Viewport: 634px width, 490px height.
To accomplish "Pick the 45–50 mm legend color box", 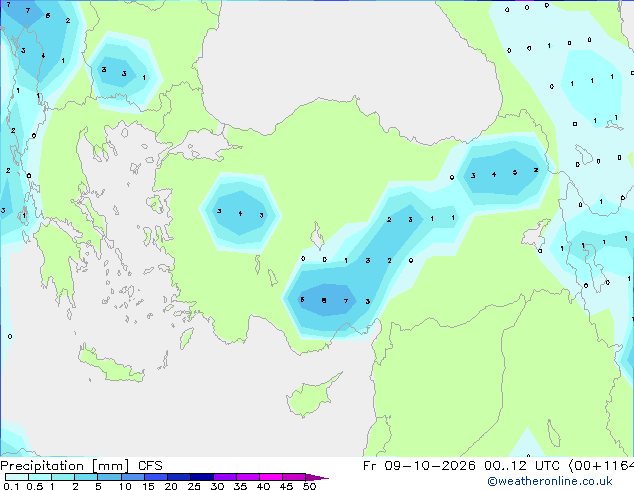I will 294,477.
